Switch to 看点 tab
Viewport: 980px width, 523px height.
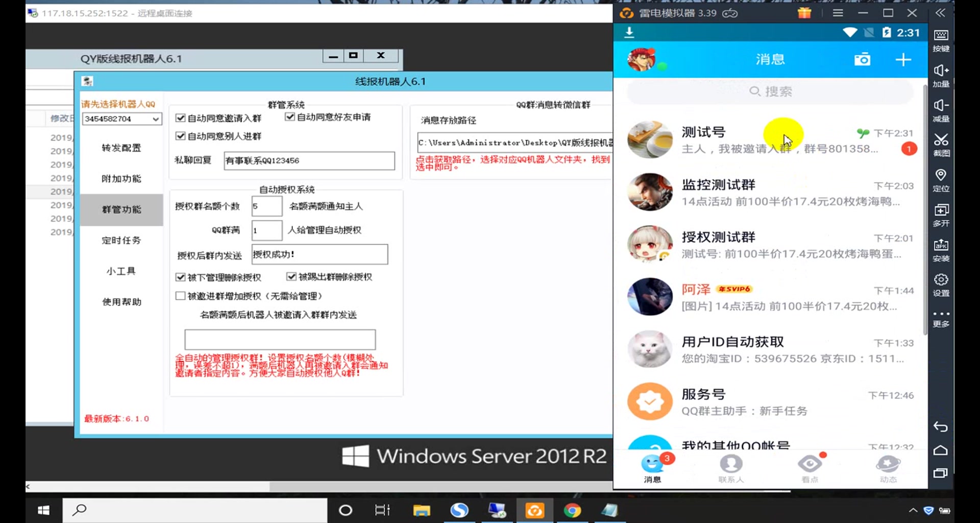810,469
